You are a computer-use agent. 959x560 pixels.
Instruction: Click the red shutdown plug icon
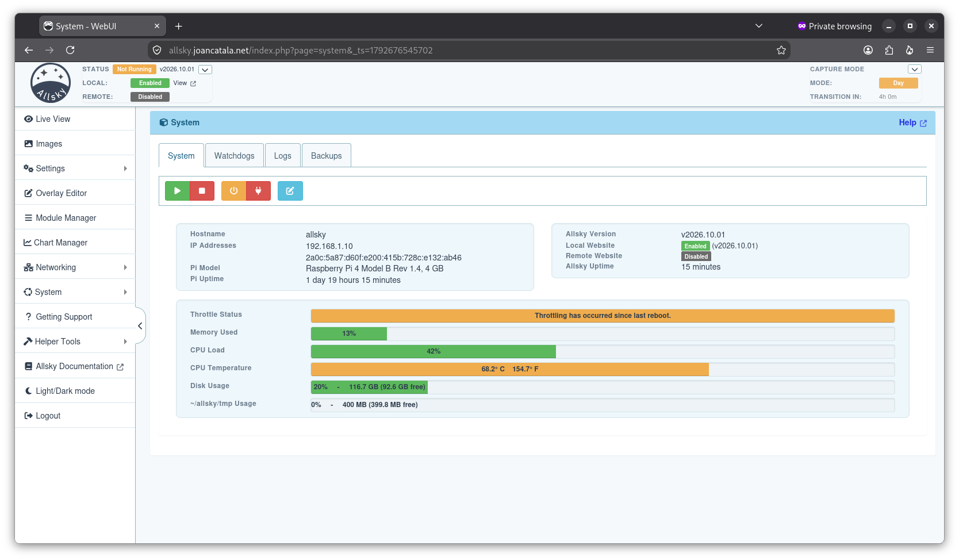pos(259,191)
